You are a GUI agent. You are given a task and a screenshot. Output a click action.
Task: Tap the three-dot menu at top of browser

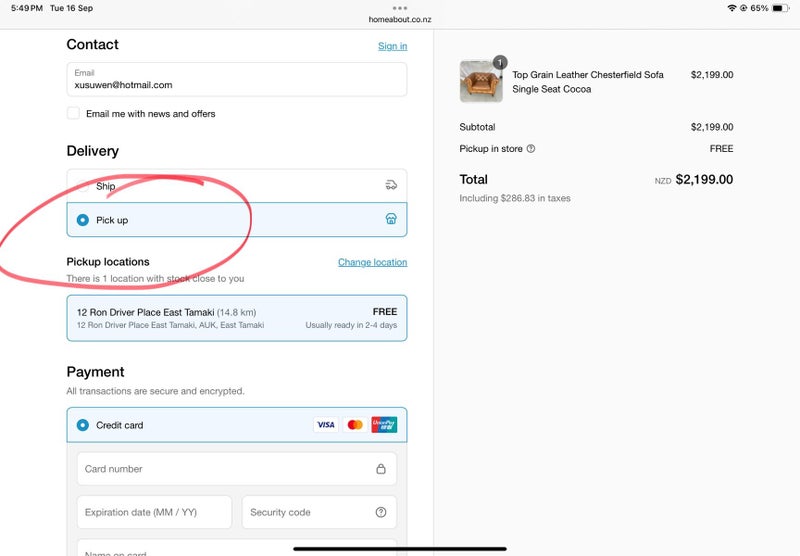[x=400, y=8]
